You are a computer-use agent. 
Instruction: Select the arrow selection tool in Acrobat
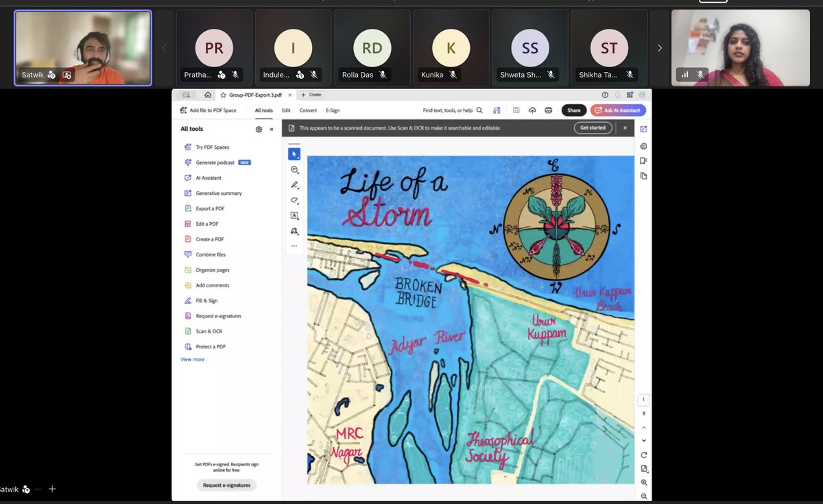pos(294,154)
